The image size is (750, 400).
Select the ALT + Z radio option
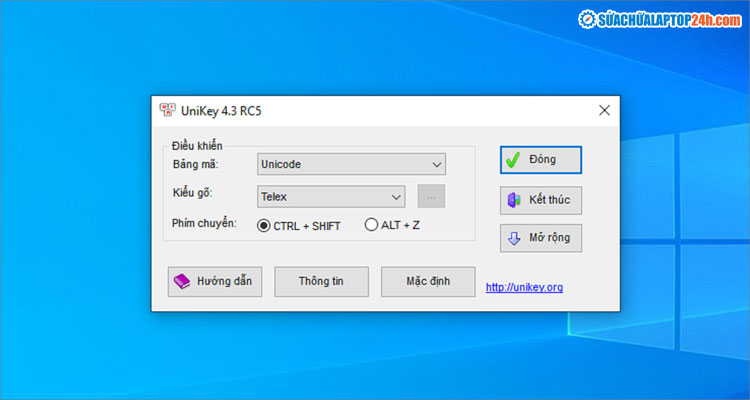click(392, 225)
